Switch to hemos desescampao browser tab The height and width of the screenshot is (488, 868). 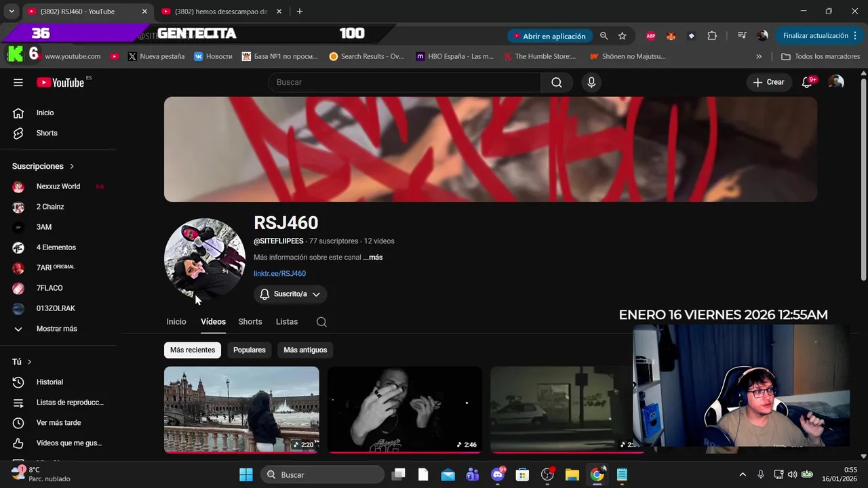(x=222, y=12)
